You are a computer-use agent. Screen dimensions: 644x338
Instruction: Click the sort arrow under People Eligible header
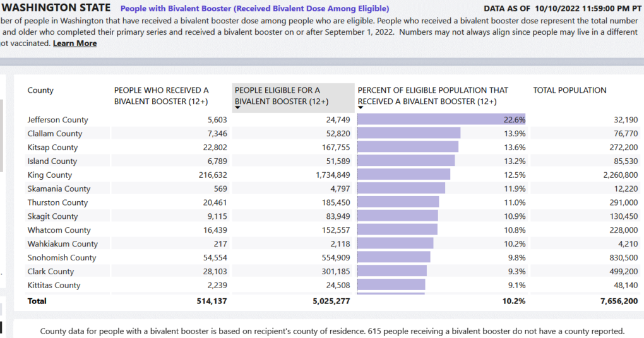238,108
